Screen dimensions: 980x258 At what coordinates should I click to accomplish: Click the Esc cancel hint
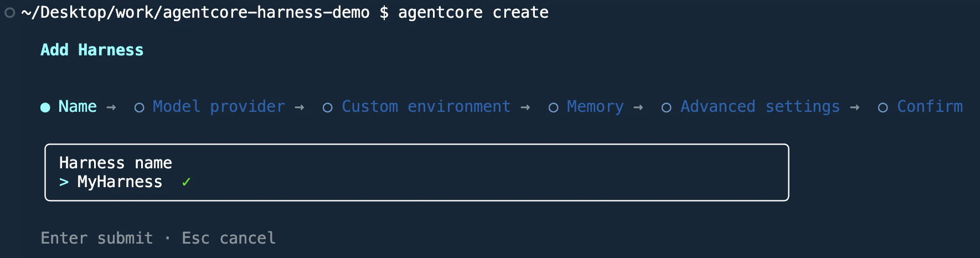tap(229, 238)
